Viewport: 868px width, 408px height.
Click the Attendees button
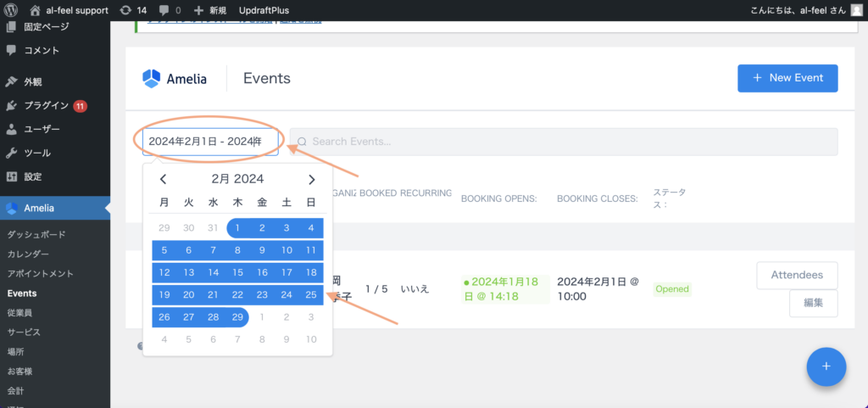click(x=796, y=275)
